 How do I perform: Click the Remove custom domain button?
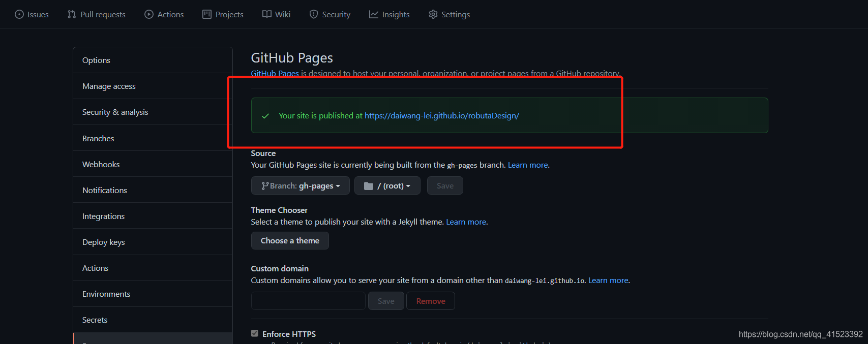click(431, 301)
